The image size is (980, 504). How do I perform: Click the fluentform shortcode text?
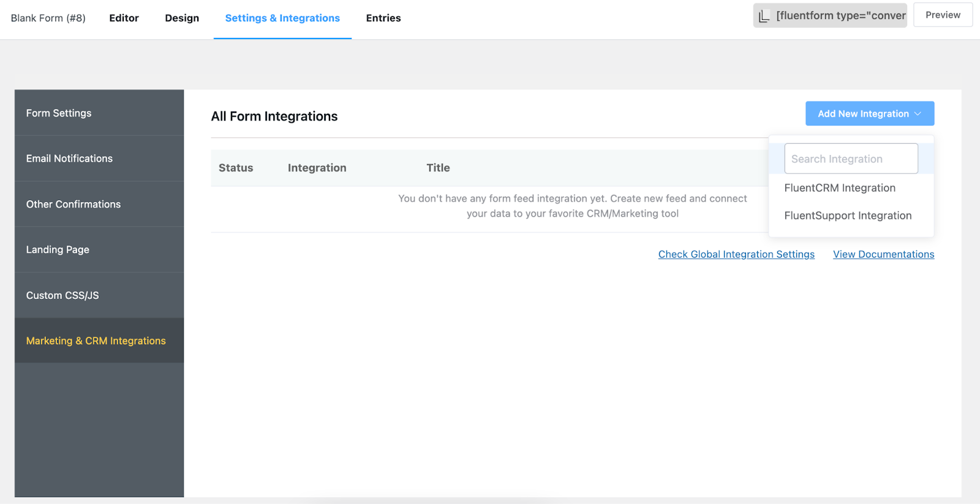pos(840,16)
